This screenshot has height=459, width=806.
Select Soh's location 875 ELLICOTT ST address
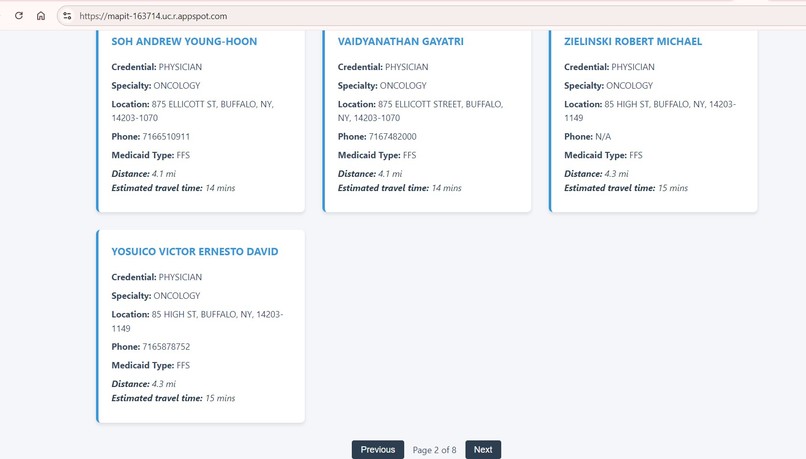coord(193,111)
